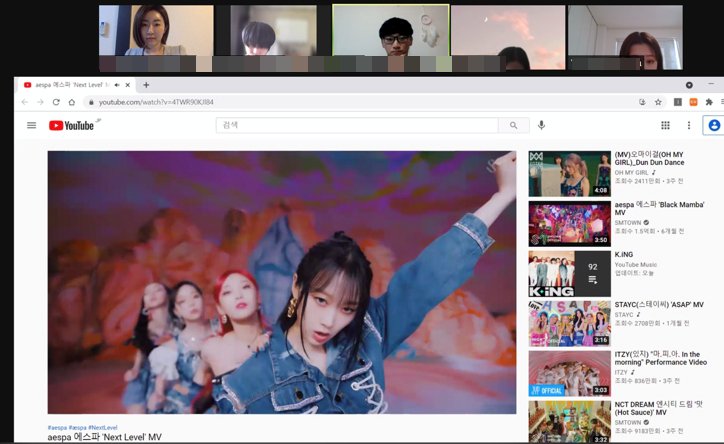724x444 pixels.
Task: Open the ITZY 마.피.아. In the morning title
Action: [661, 358]
